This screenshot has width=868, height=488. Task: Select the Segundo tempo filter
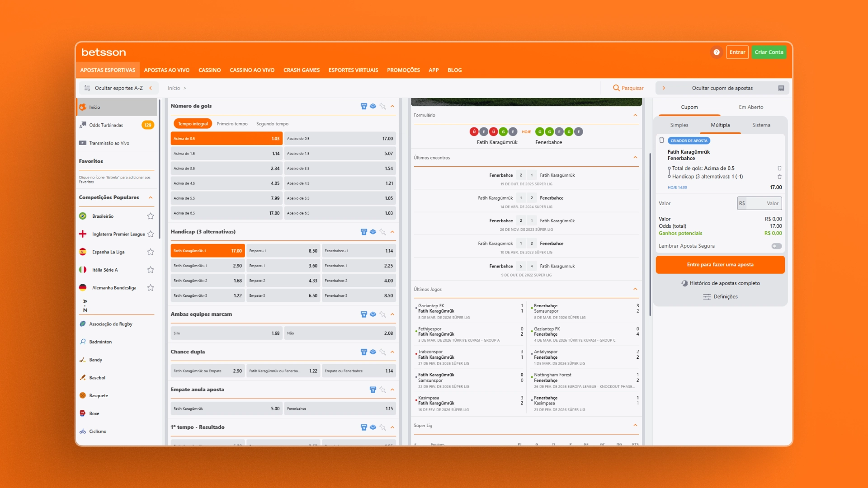pyautogui.click(x=272, y=124)
